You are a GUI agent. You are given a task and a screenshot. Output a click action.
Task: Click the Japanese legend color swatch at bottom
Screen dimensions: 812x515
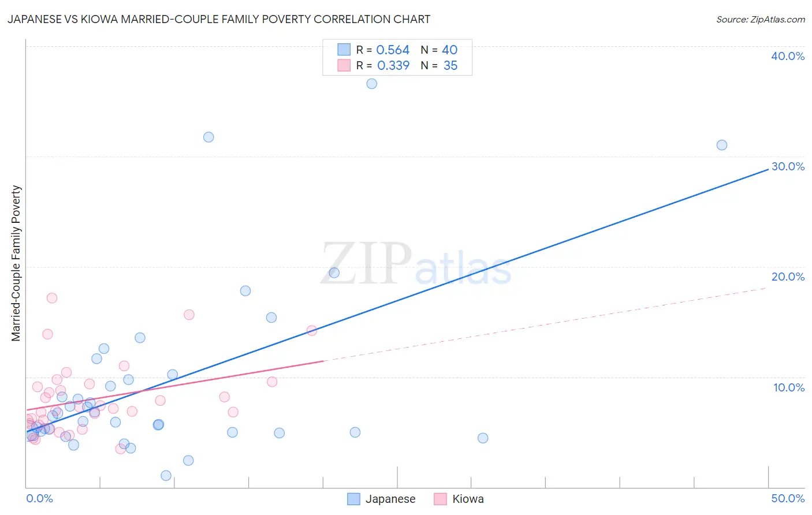[353, 499]
